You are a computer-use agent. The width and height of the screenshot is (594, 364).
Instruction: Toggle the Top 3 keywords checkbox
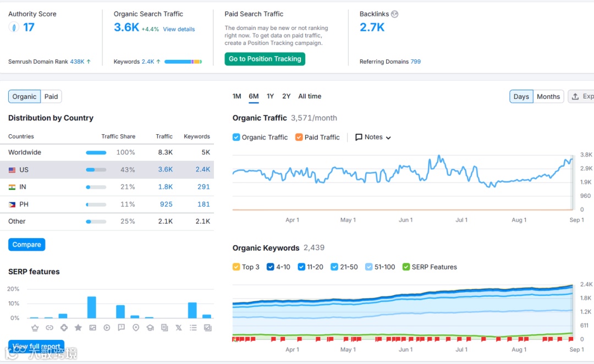pyautogui.click(x=236, y=267)
